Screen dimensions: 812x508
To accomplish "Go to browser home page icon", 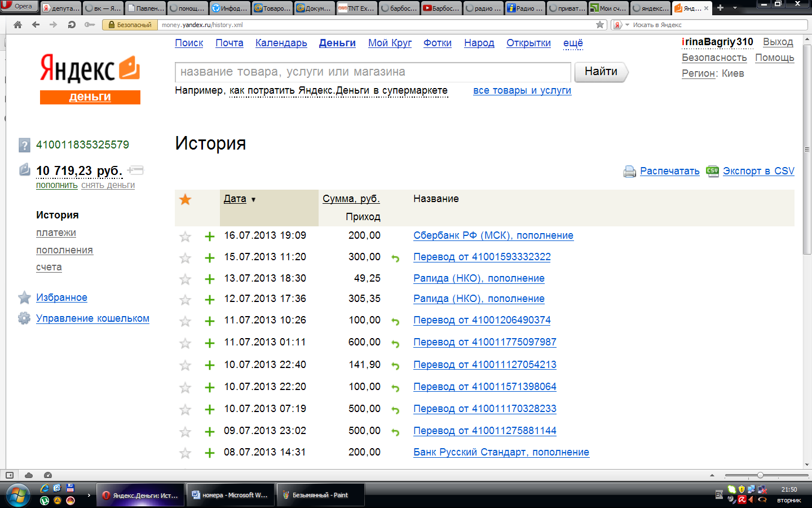I will click(18, 25).
